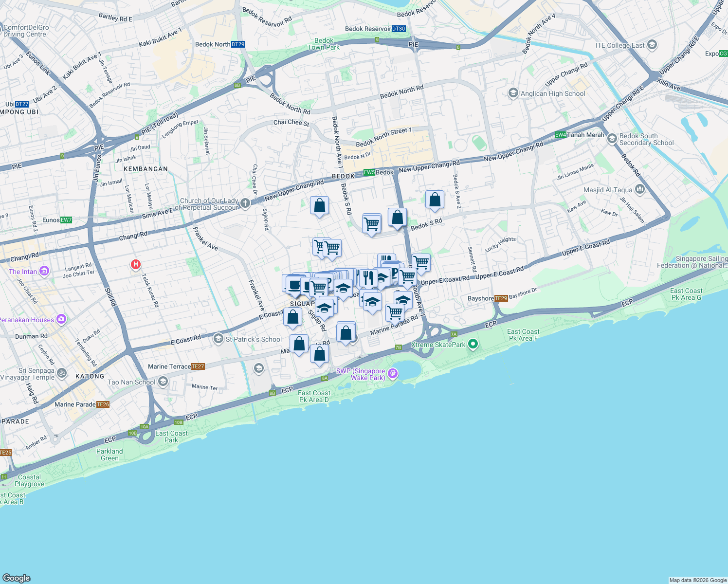728x584 pixels.
Task: Select the Tanah Merah EW4 station badge
Action: (x=561, y=135)
